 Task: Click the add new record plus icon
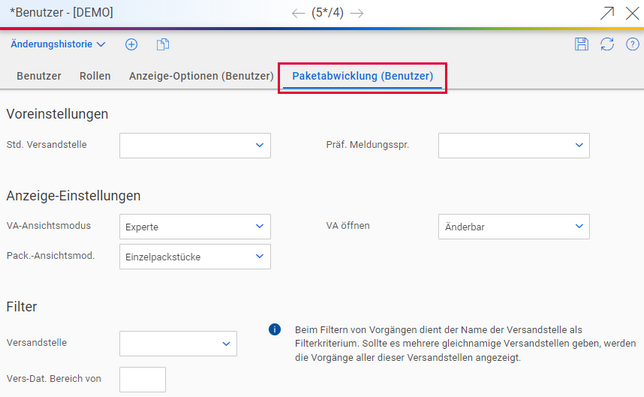tap(131, 44)
